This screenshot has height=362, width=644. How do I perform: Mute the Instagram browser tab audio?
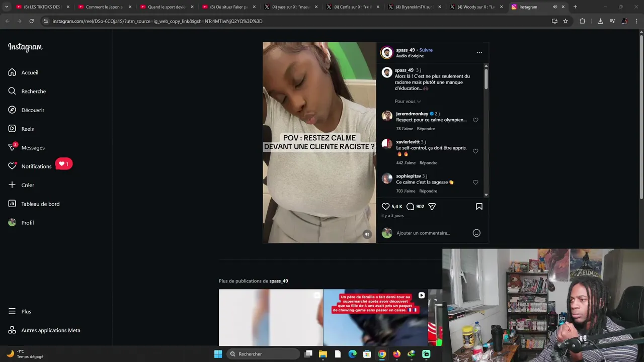(555, 7)
